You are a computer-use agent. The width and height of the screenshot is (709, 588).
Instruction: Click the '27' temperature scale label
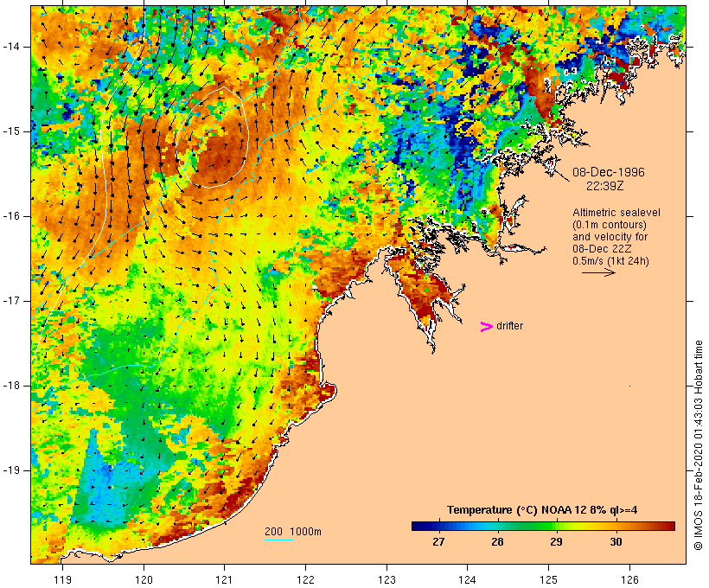(438, 542)
